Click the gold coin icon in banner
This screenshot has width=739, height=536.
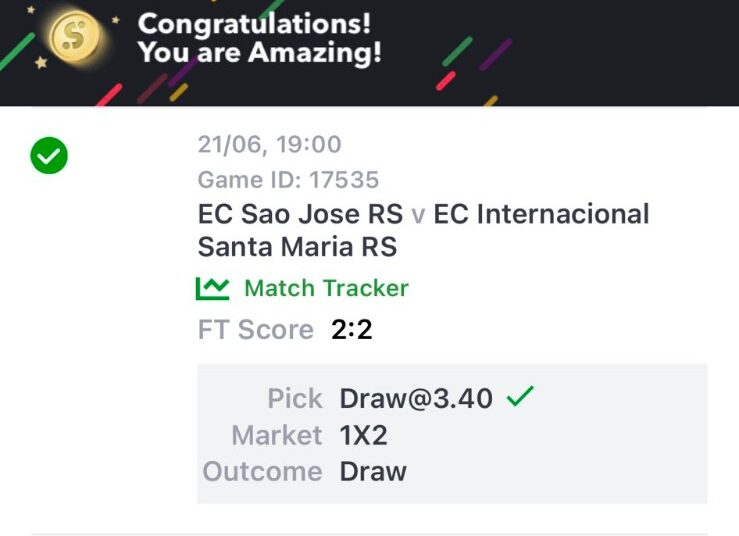[x=75, y=36]
